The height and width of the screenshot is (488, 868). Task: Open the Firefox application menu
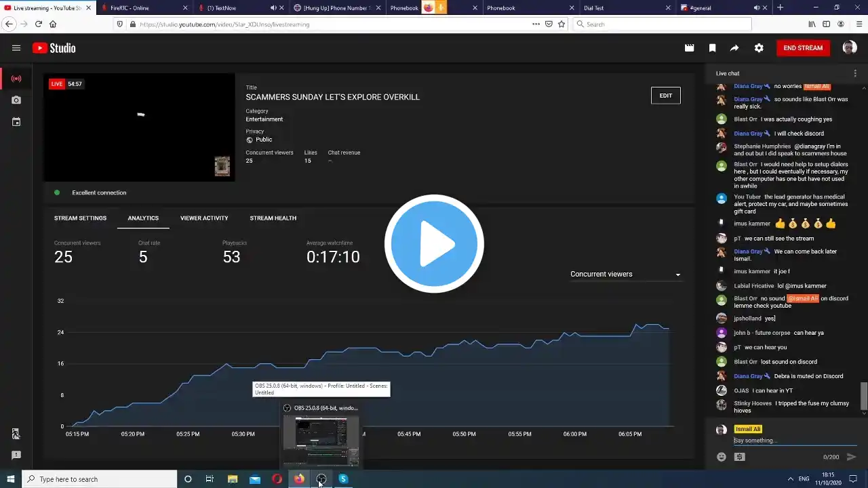tap(859, 24)
